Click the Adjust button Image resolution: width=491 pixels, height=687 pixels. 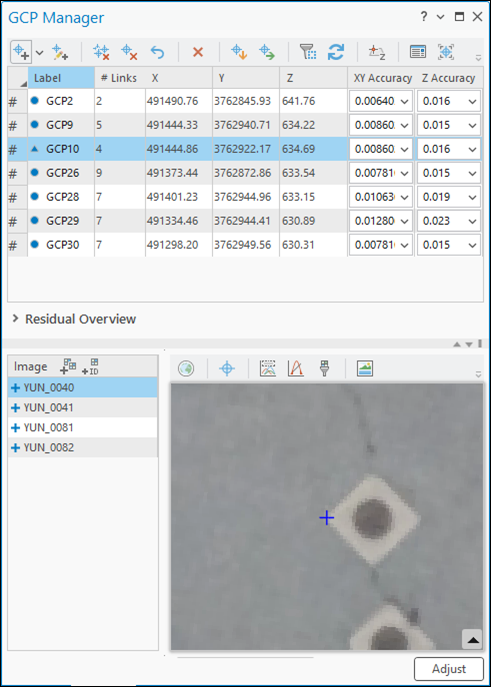pyautogui.click(x=449, y=669)
